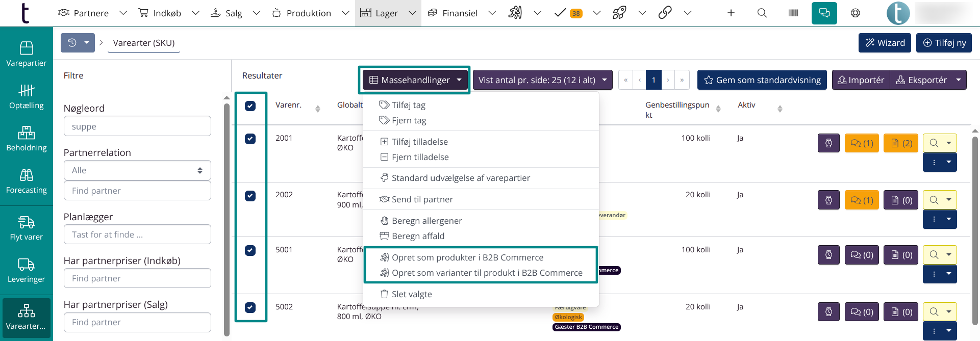The height and width of the screenshot is (341, 980).
Task: Change the results per page dropdown
Action: click(542, 80)
